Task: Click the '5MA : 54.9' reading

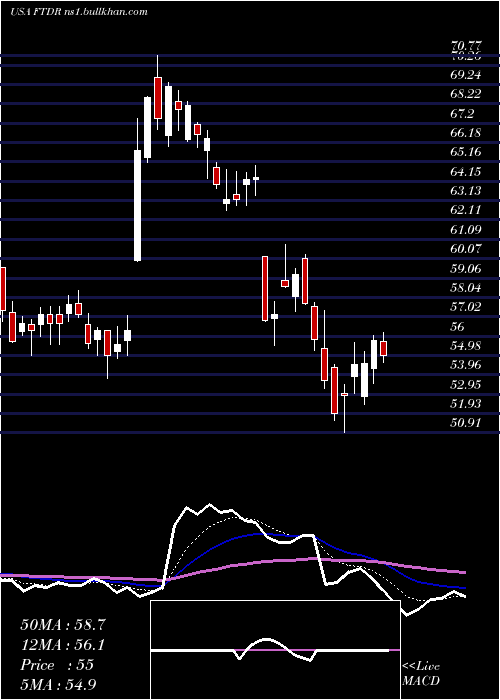Action: (x=58, y=684)
